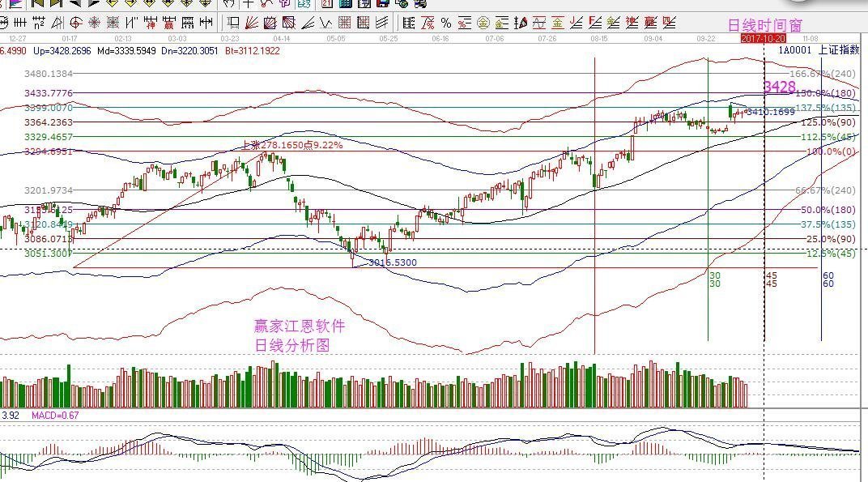Screen dimensions: 868x482
Task: Click the ruler with 123 measuring tool
Action: pos(186,23)
